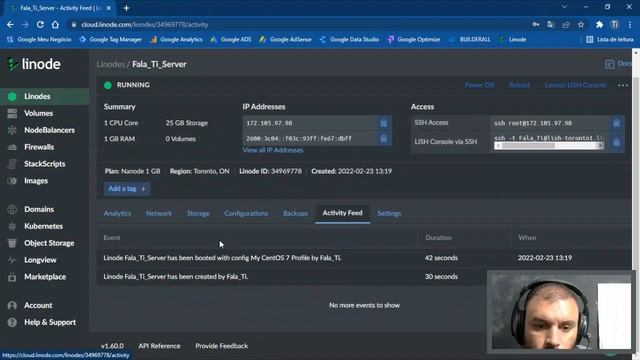Open Google Tag Manager bookmark
Screen dimensions: 640x360
(x=111, y=40)
